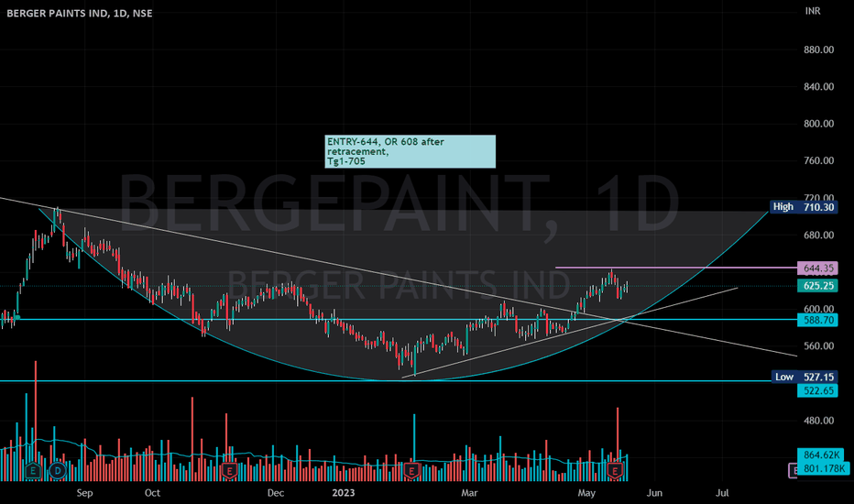Click the 480.00 price axis tick
854x504 pixels.
click(818, 421)
